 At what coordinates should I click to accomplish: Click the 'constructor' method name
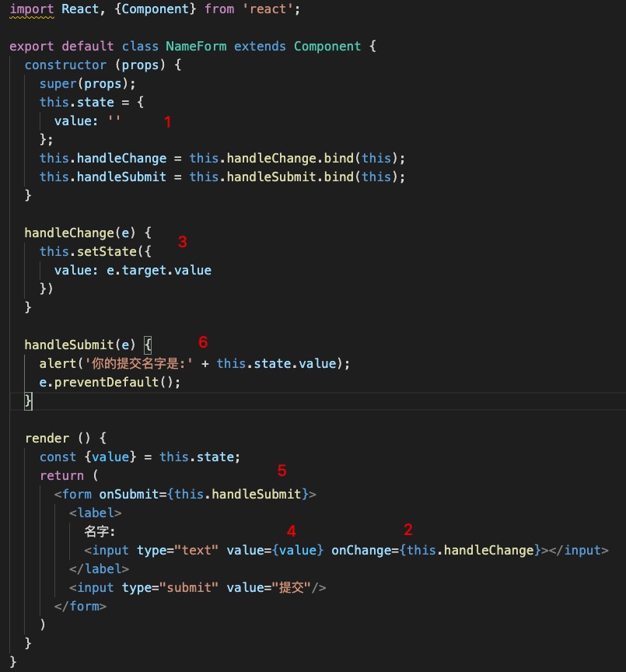pyautogui.click(x=65, y=65)
